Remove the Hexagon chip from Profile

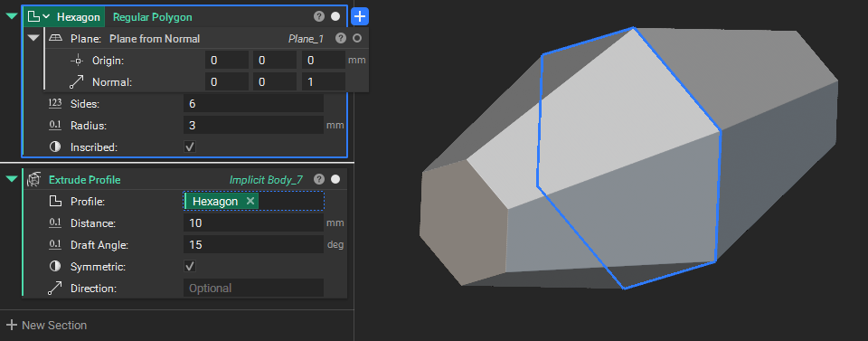250,201
